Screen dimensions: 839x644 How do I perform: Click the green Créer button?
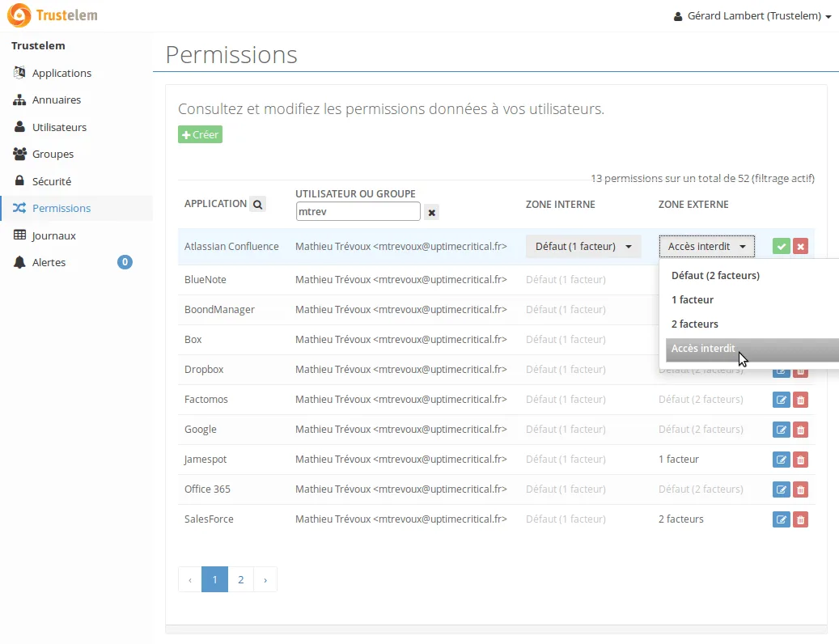pyautogui.click(x=200, y=134)
